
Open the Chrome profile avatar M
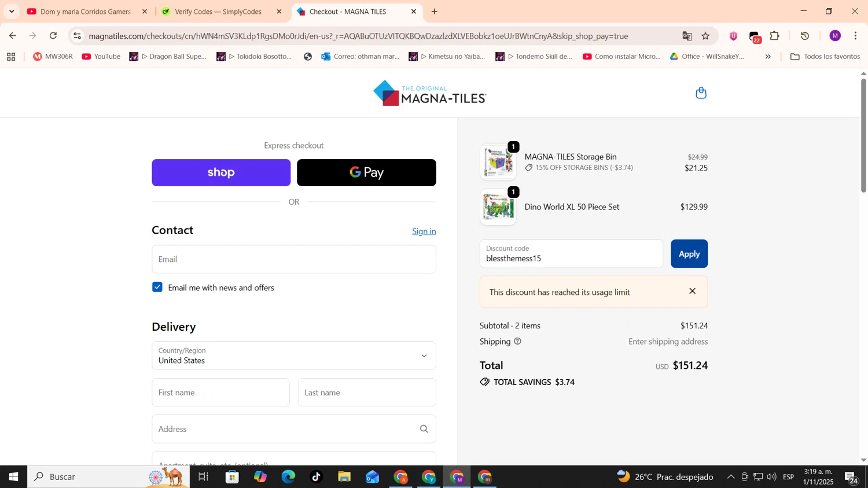[x=834, y=36]
